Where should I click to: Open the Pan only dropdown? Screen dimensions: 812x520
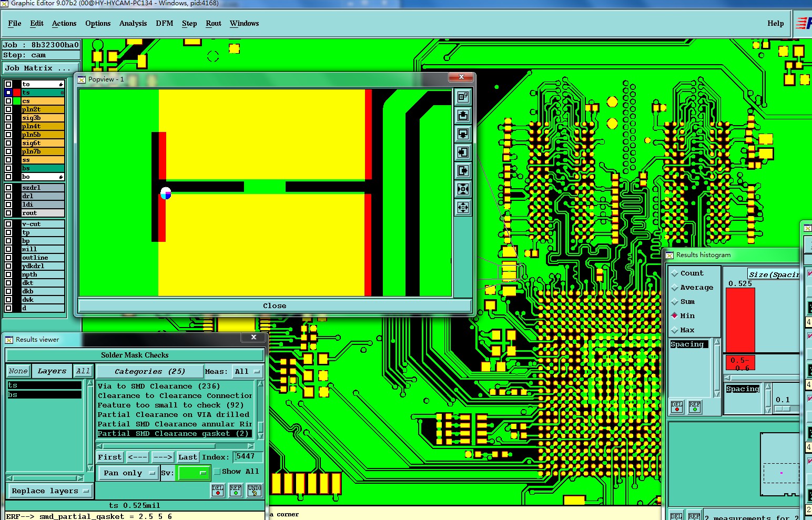[128, 473]
